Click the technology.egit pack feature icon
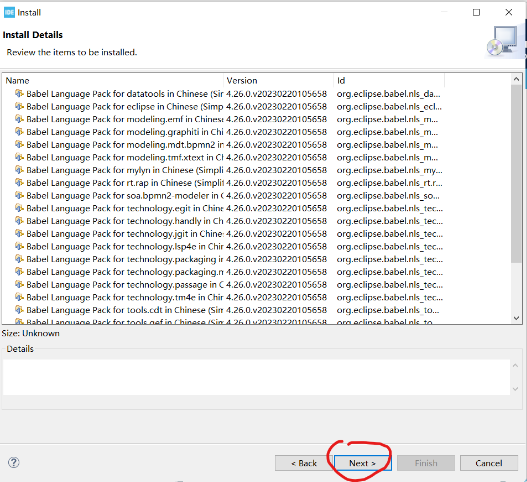The width and height of the screenshot is (527, 482). tap(19, 208)
